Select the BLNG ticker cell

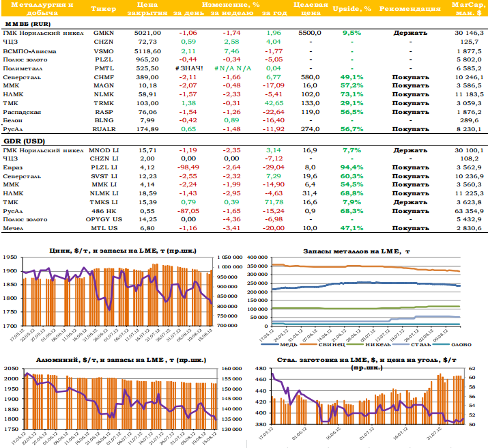[x=104, y=120]
